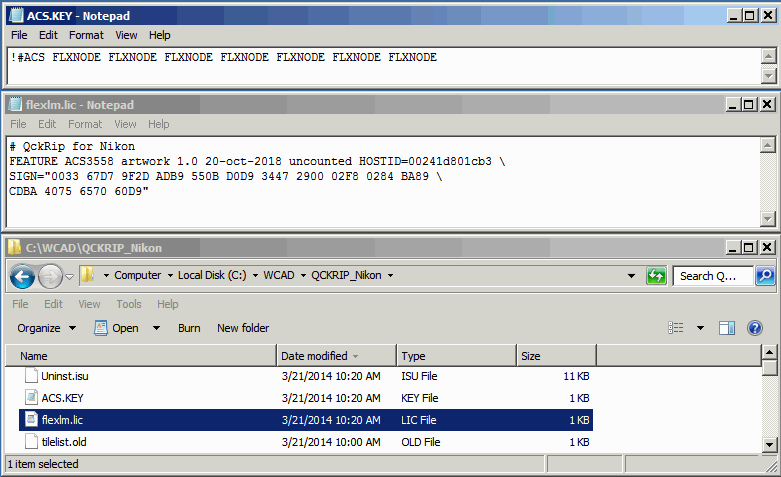Click WCAD in the breadcrumb

point(279,275)
